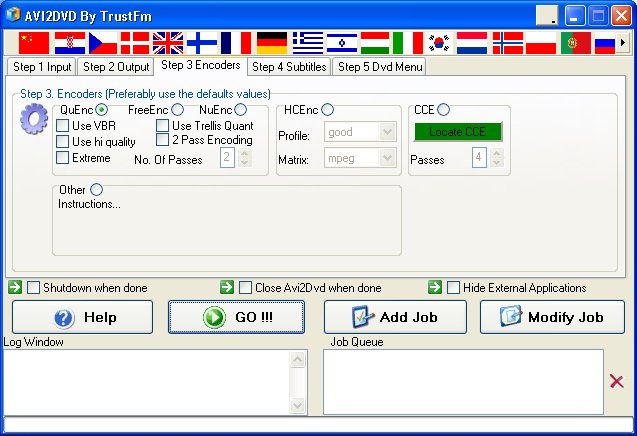Start conversion with GO !!! button
Viewport: 637px width, 436px height.
pyautogui.click(x=236, y=317)
